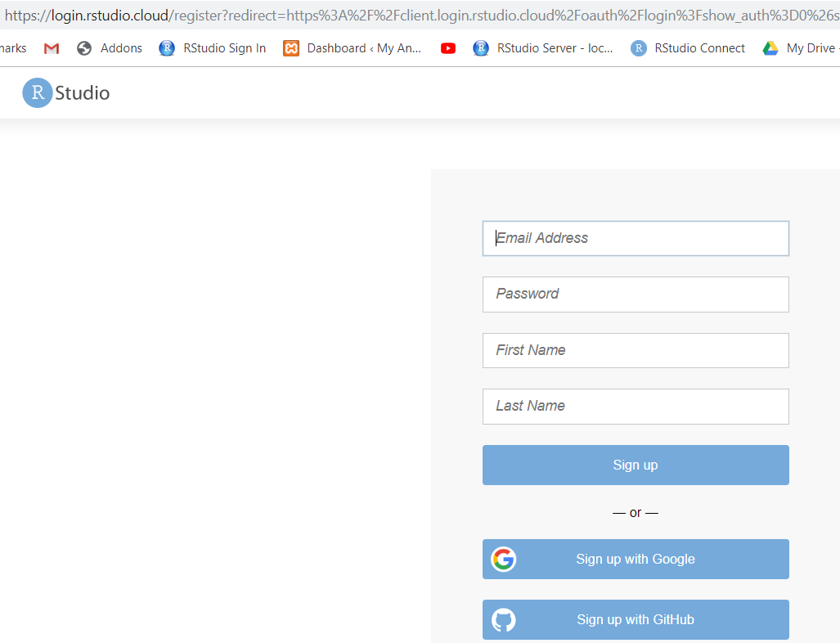Select Sign up with Google
This screenshot has height=643, width=840.
tap(636, 559)
